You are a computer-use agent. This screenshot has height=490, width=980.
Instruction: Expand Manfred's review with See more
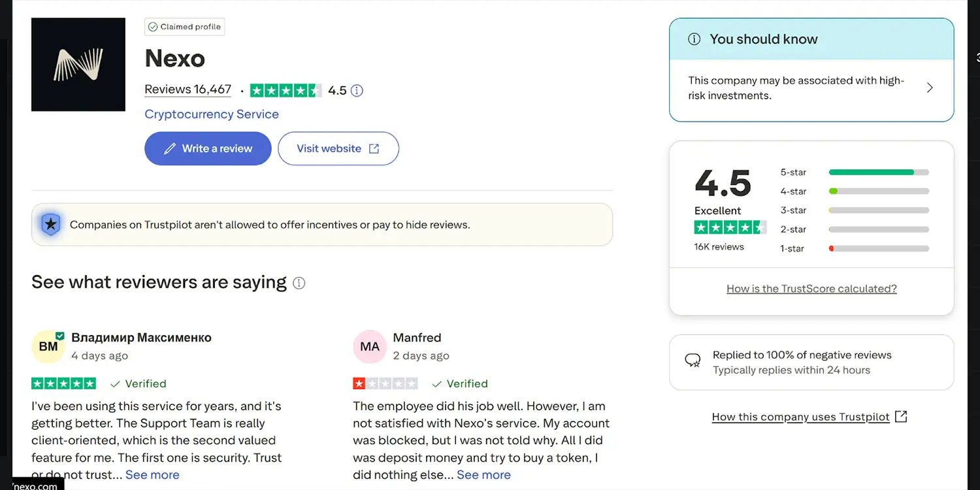pos(483,475)
